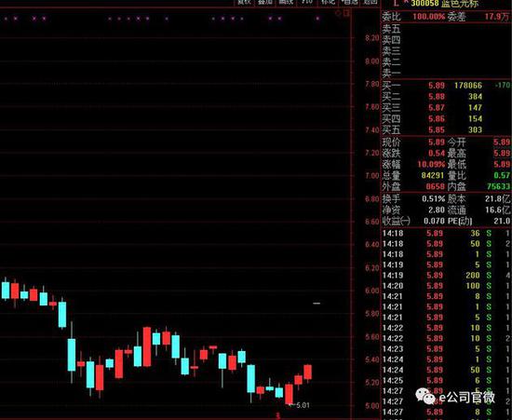
Task: Click the 叠加 overlay toolbar button
Action: pos(264,2)
